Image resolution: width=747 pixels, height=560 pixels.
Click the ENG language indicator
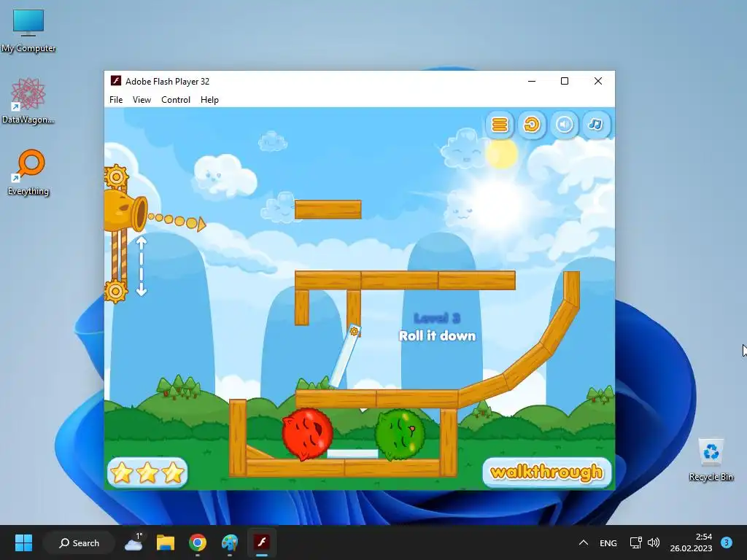click(608, 542)
